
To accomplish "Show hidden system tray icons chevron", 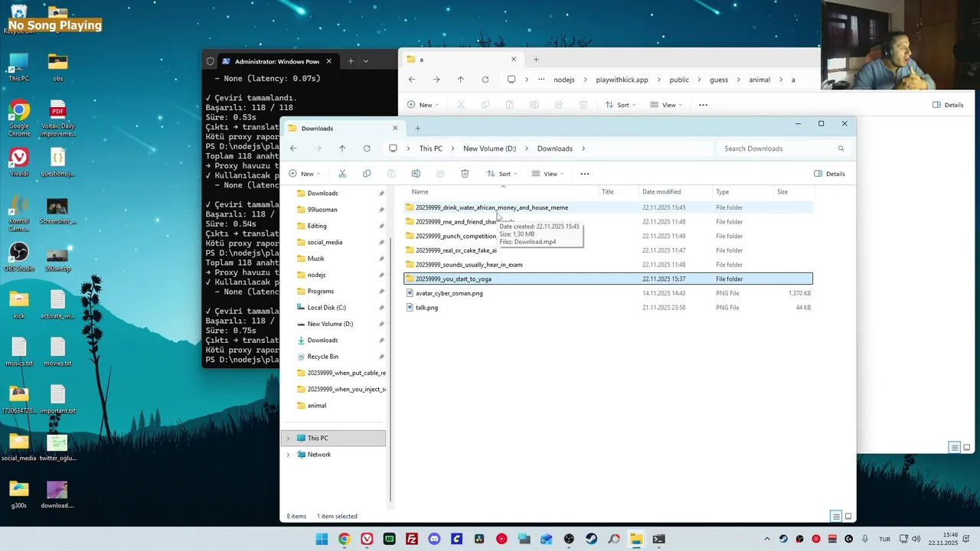I will [x=767, y=539].
